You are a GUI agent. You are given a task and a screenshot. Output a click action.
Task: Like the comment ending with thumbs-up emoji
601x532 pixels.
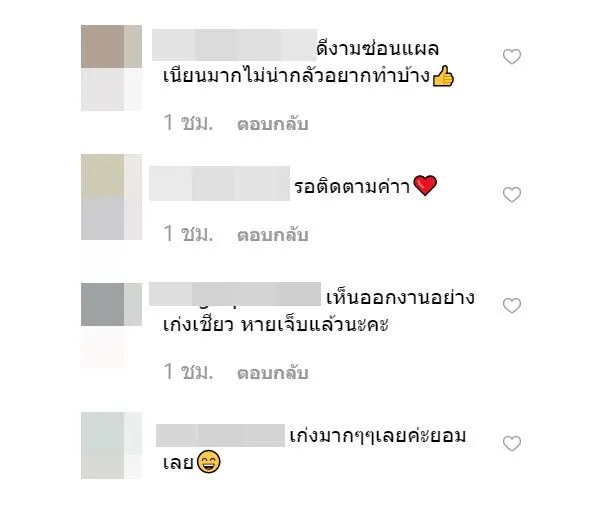coord(512,57)
